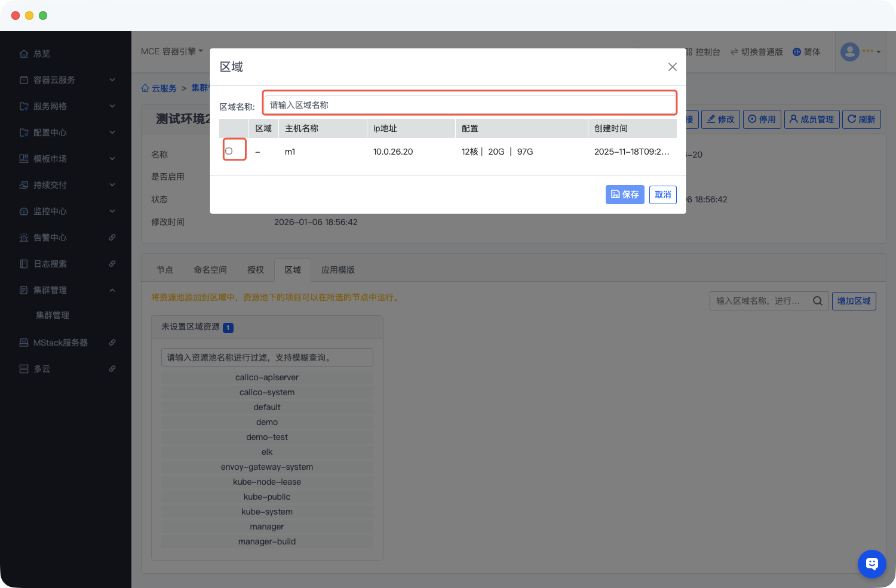
Task: Click the MStack服务器 link icon
Action: click(x=112, y=343)
